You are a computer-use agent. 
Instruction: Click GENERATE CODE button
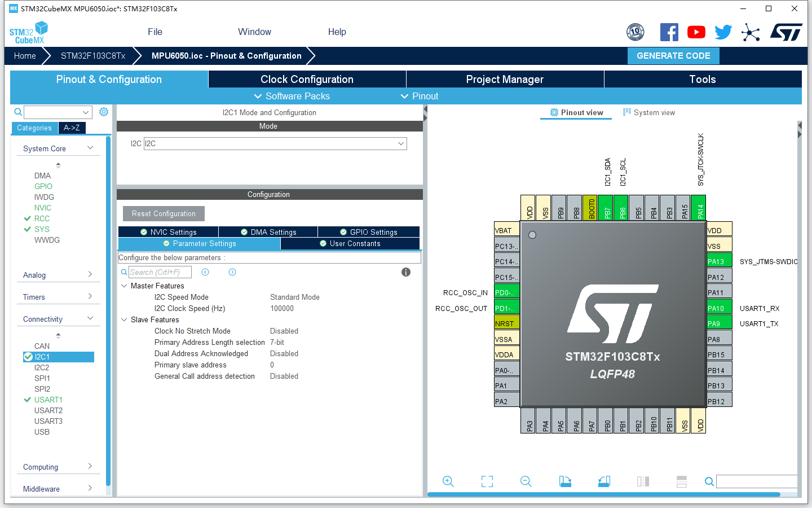[673, 56]
